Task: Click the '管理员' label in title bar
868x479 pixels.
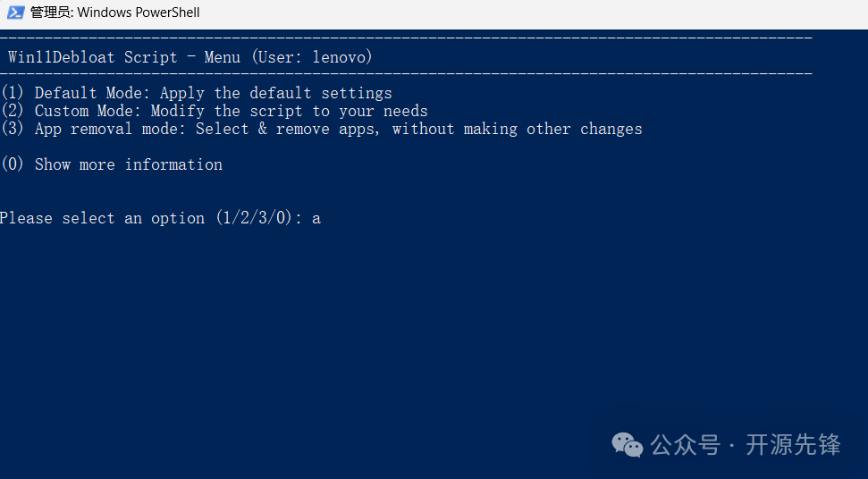Action: 51,13
